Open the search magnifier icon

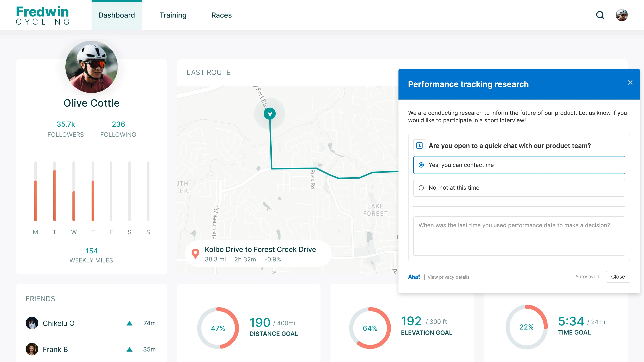(600, 15)
